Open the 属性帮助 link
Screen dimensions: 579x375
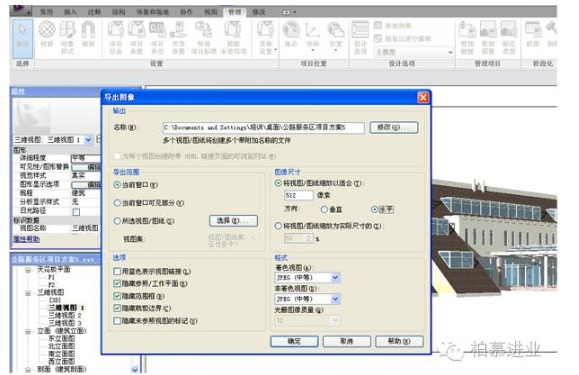point(26,239)
